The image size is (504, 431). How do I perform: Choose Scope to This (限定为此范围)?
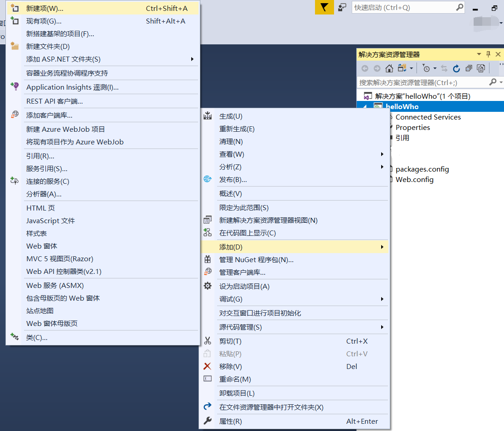[294, 208]
